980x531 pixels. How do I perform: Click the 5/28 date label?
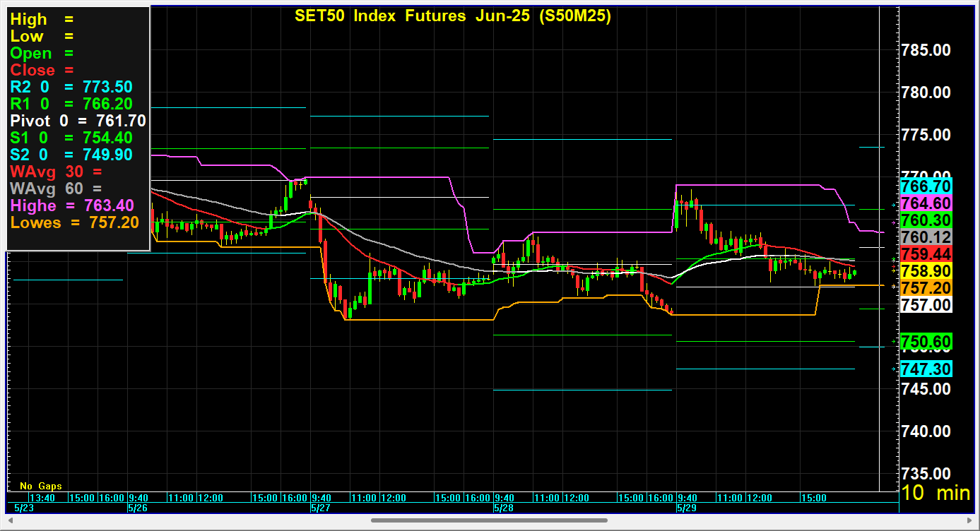(504, 508)
